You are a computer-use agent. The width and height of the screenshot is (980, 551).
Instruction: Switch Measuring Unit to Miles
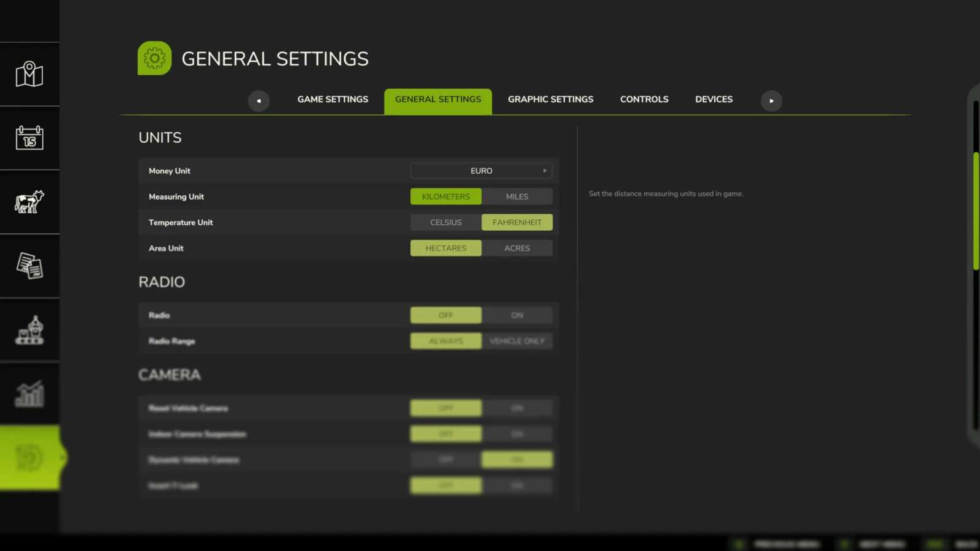point(517,196)
